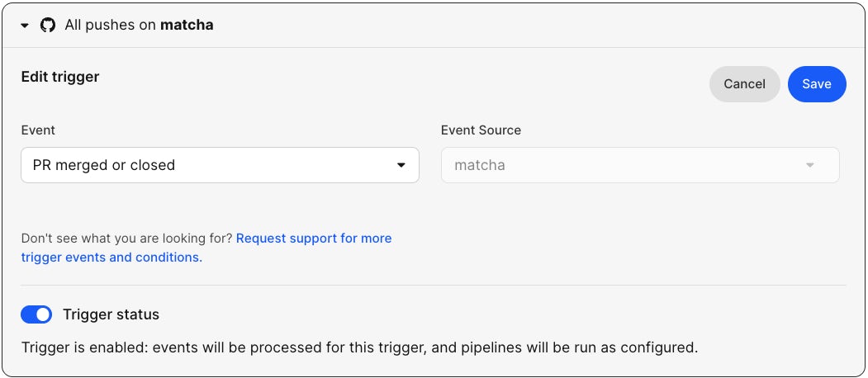This screenshot has width=868, height=378.
Task: Click the "Trigger is enabled" description text
Action: point(359,347)
